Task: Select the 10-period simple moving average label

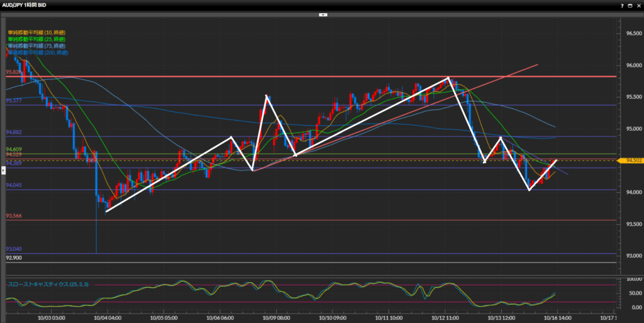Action: (x=36, y=32)
